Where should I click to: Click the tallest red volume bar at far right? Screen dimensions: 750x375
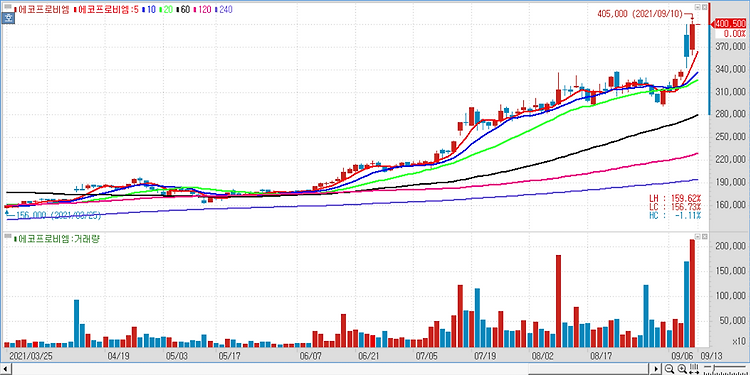coord(692,293)
